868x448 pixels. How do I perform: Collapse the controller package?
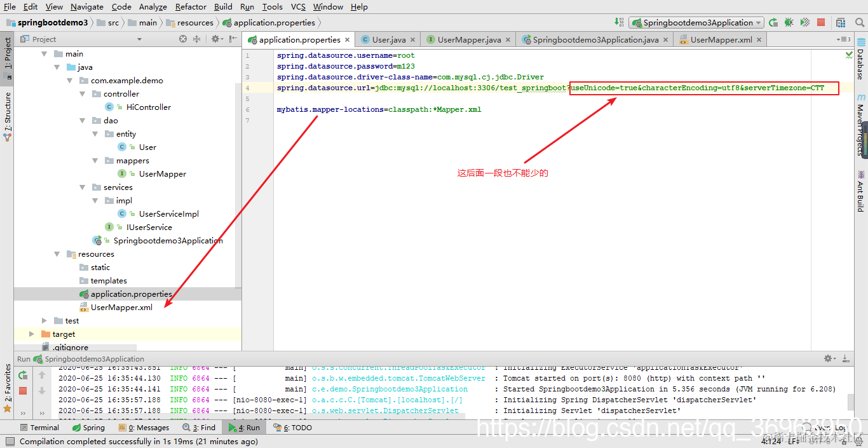(83, 94)
